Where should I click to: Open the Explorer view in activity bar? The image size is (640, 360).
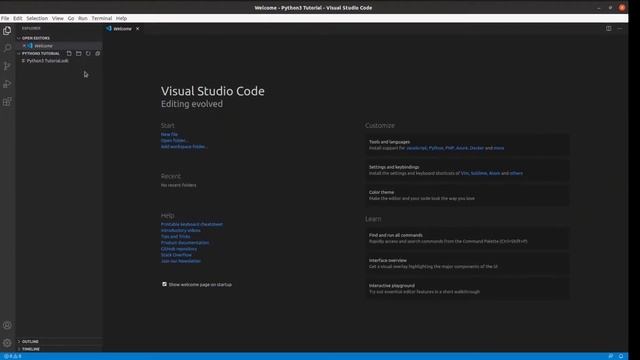[7, 31]
